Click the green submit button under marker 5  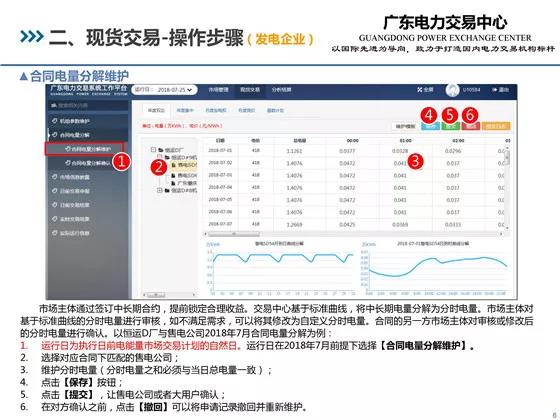pyautogui.click(x=450, y=126)
